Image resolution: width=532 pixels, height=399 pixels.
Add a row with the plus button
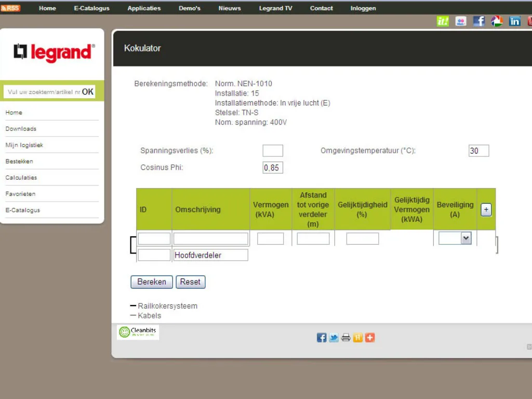pos(486,209)
